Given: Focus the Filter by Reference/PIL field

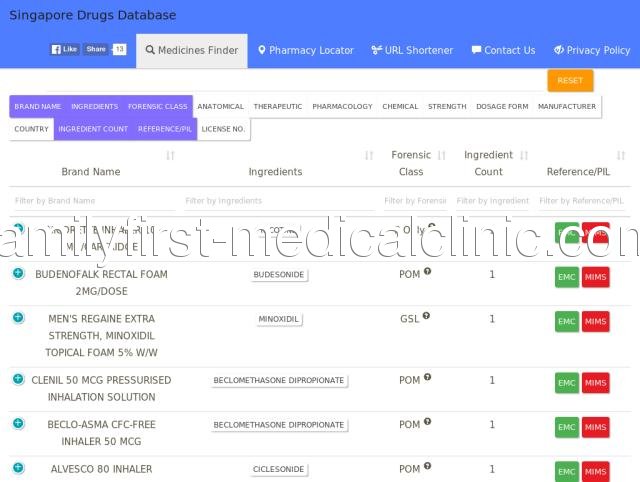Looking at the screenshot, I should point(581,201).
